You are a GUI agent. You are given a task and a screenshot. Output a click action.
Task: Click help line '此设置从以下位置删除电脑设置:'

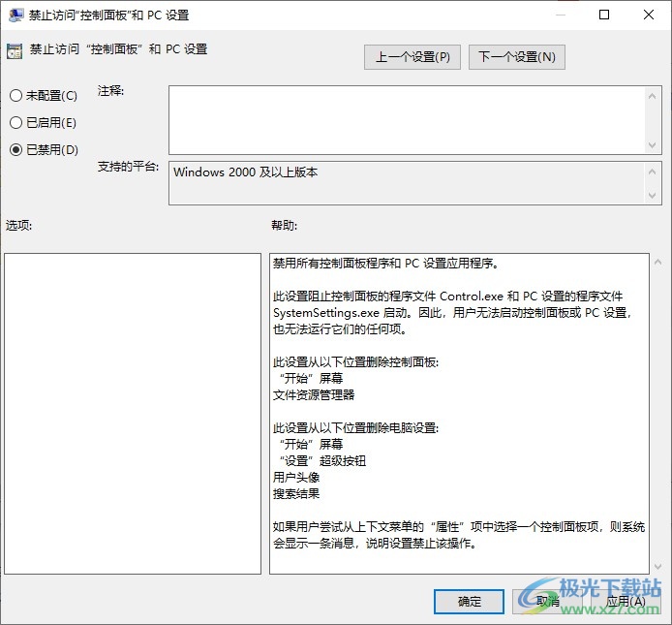(355, 427)
